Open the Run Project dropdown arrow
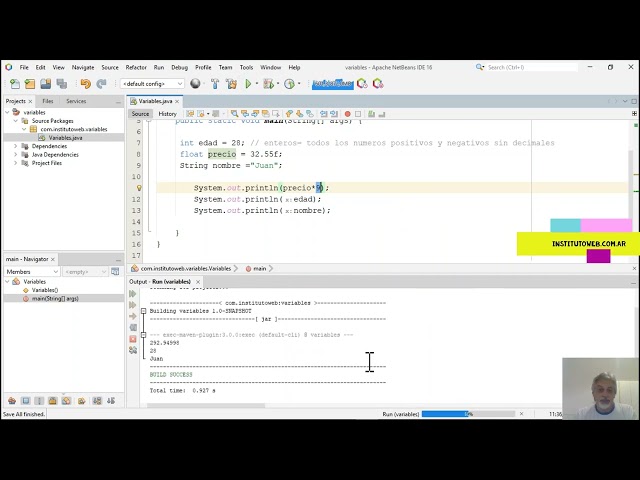Viewport: 640px width, 480px height. (257, 84)
